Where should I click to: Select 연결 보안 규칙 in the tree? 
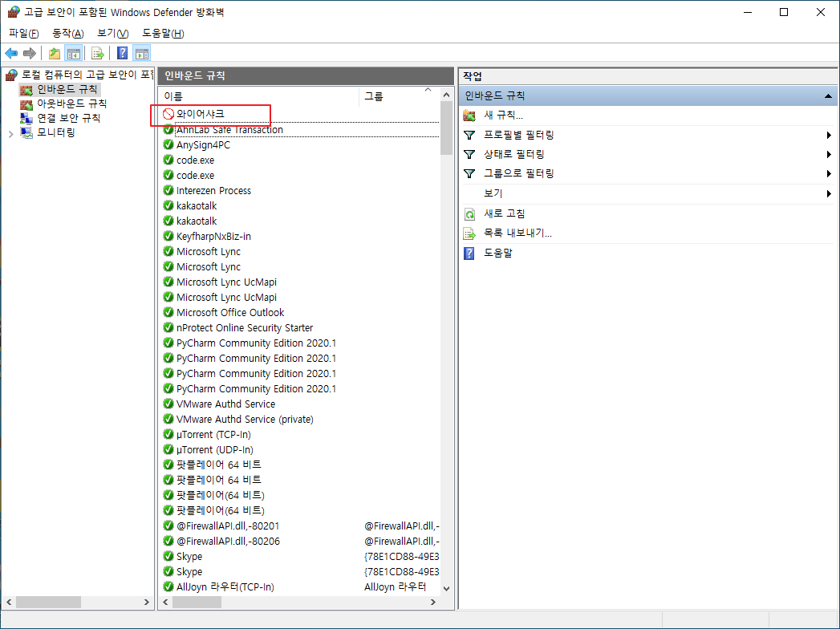tap(68, 118)
